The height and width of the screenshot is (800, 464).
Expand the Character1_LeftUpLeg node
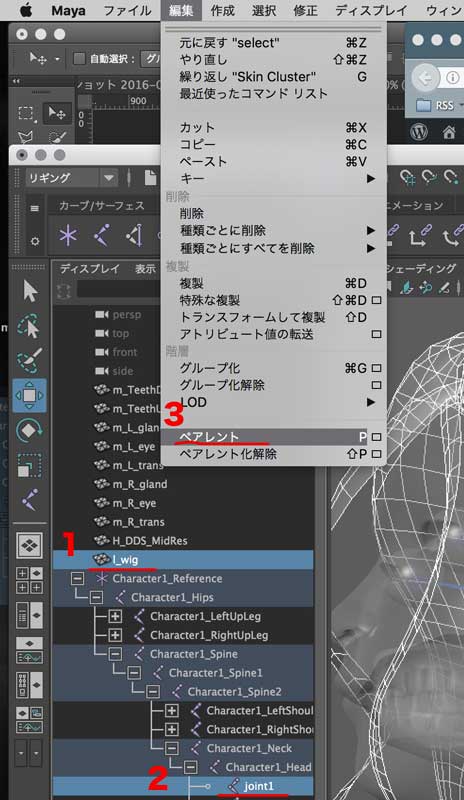(x=115, y=616)
